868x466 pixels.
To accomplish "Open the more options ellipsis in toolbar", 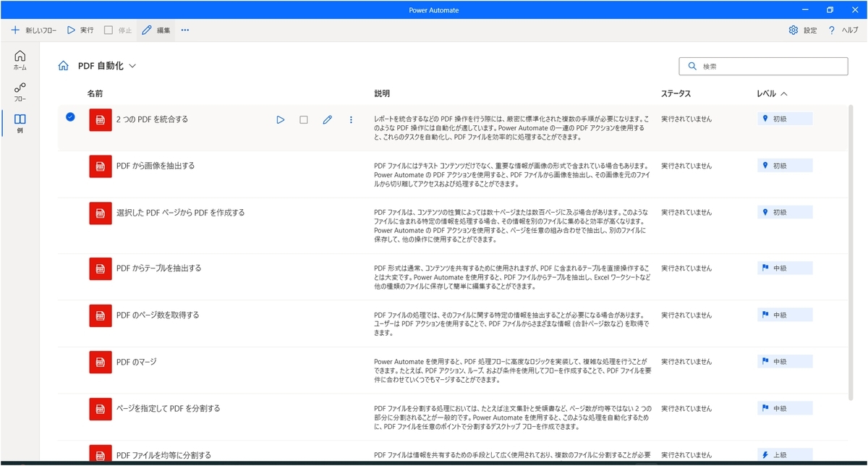I will click(x=185, y=30).
